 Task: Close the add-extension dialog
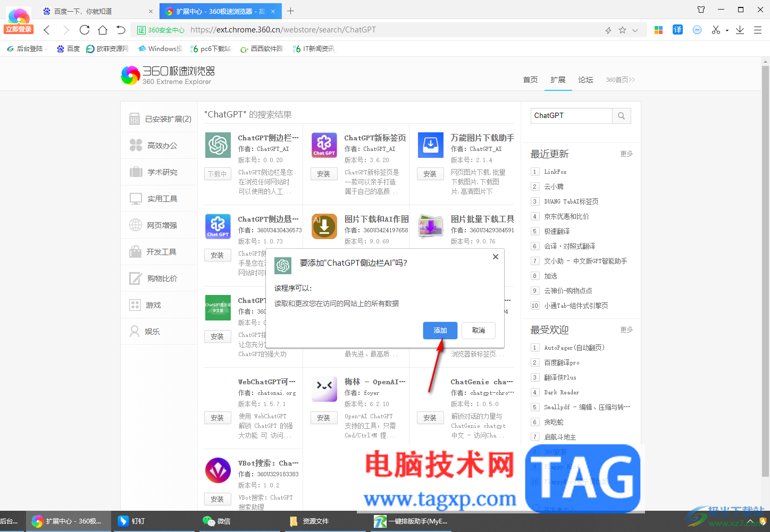(496, 257)
